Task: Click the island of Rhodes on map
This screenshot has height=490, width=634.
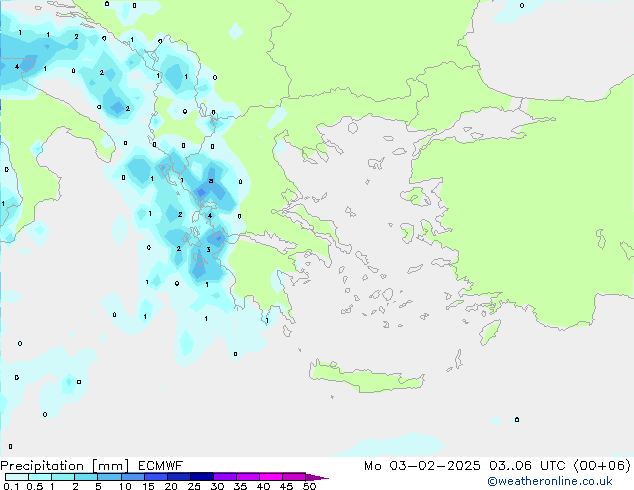Action: coord(490,332)
